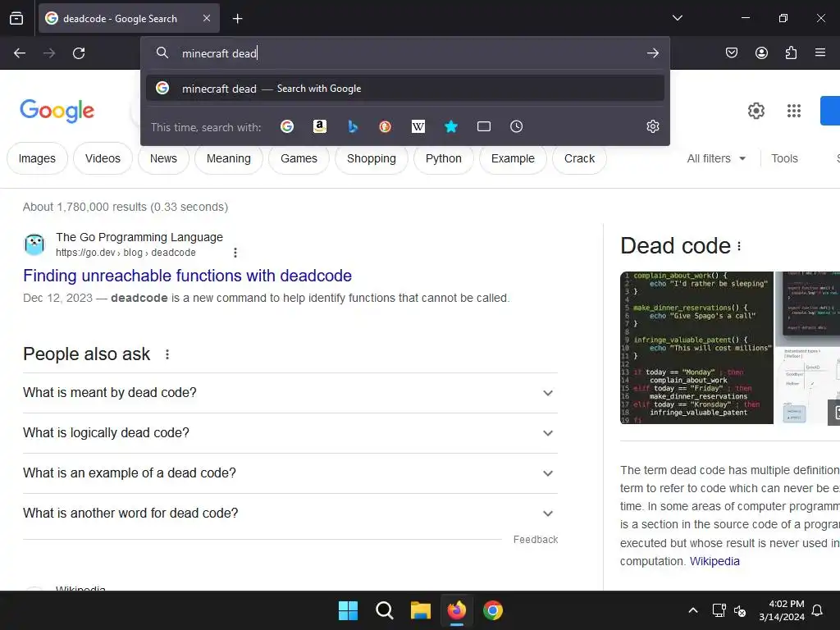The height and width of the screenshot is (630, 840).
Task: Click the Google logo
Action: click(x=57, y=111)
